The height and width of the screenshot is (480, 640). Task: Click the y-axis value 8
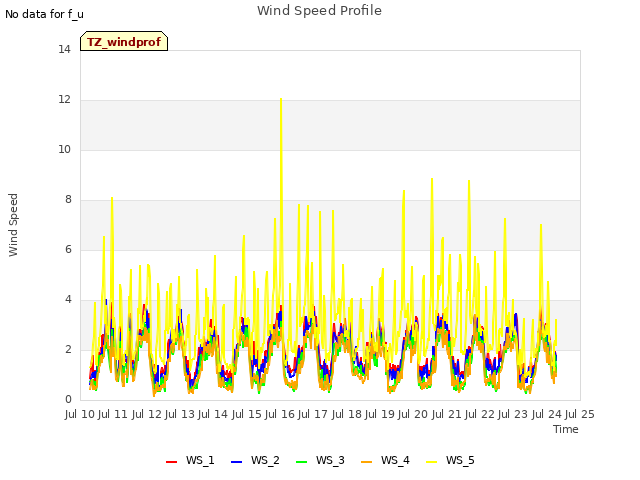(x=68, y=200)
